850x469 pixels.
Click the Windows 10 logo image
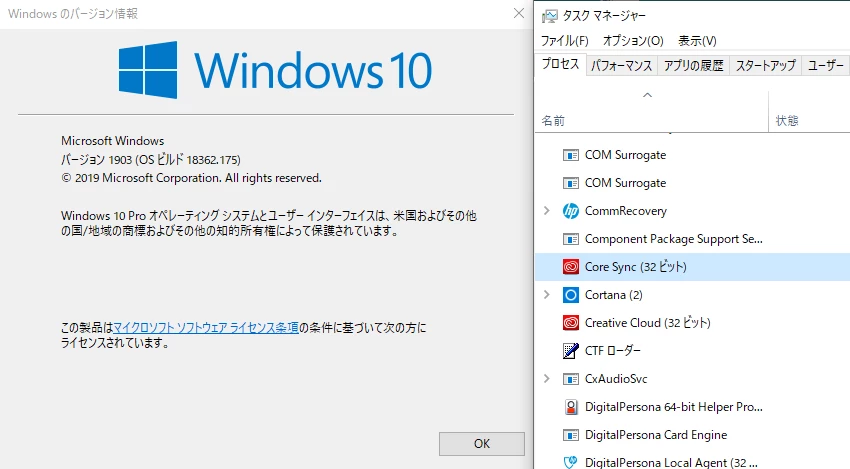pos(275,70)
